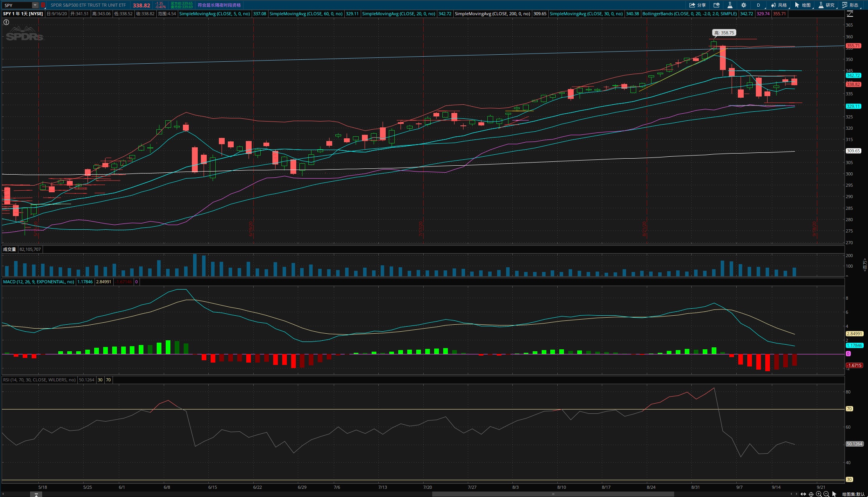Open the 绘图集:默认 drawing set selector
868x497 pixels.
(854, 494)
